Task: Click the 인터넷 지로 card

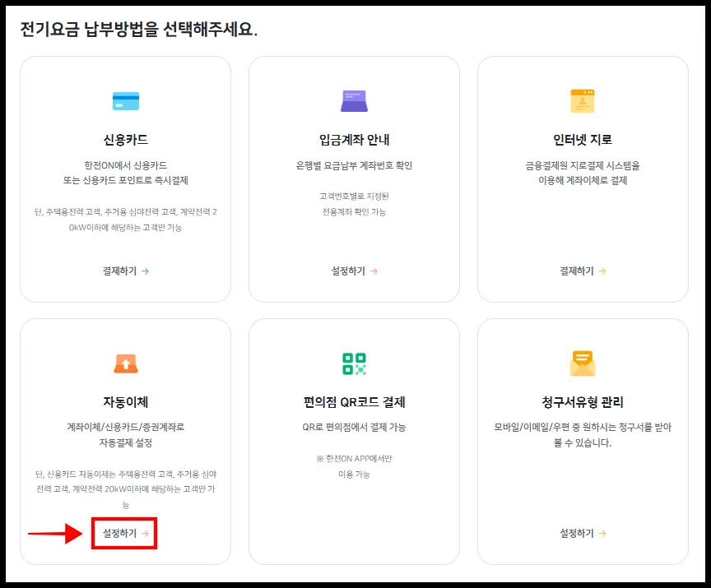Action: [x=582, y=181]
